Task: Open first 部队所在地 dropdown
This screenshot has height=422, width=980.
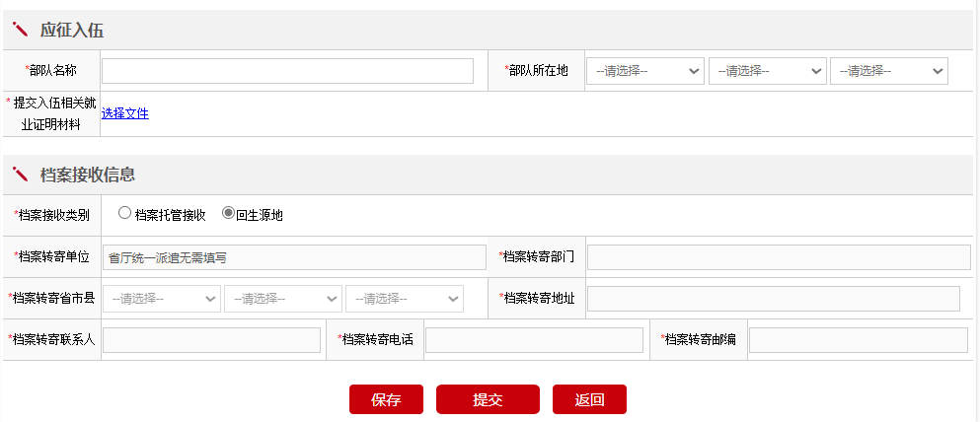Action: (645, 71)
